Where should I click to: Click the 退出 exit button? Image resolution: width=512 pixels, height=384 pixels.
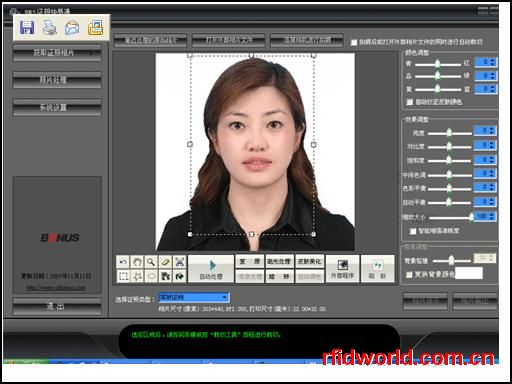57,306
